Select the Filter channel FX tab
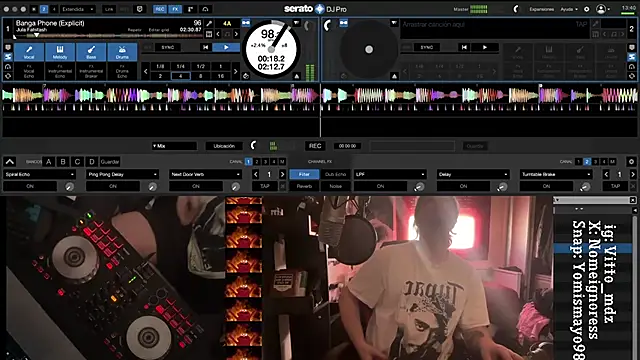Image resolution: width=640 pixels, height=360 pixels. click(x=304, y=174)
